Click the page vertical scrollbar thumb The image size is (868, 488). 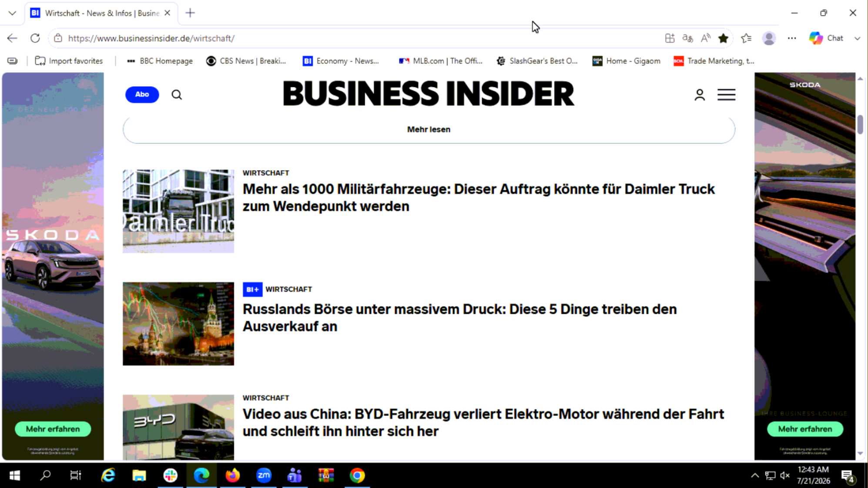[860, 125]
